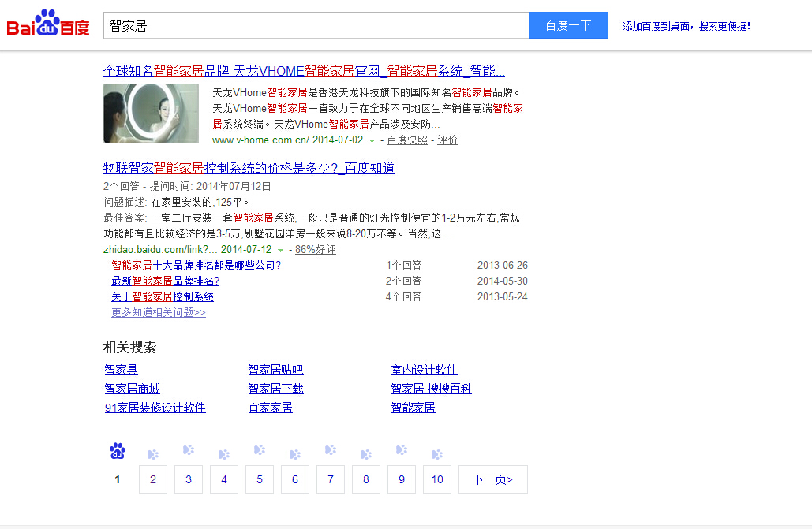Open the 关于智能家居控制系统 question
Viewport: 812px width, 529px height.
coord(163,296)
